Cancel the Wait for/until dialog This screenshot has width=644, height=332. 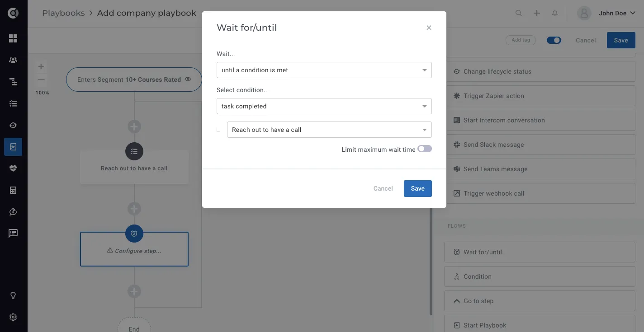tap(383, 188)
